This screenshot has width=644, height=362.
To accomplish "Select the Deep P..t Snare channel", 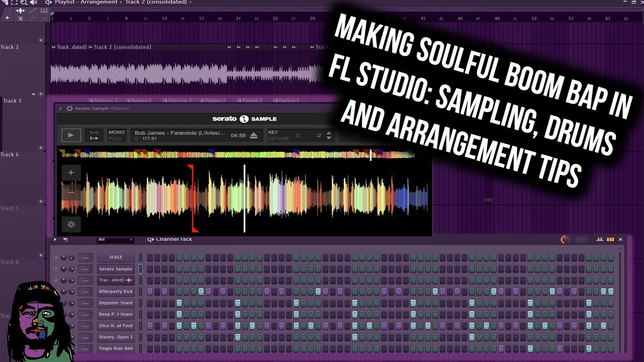I will 116,314.
